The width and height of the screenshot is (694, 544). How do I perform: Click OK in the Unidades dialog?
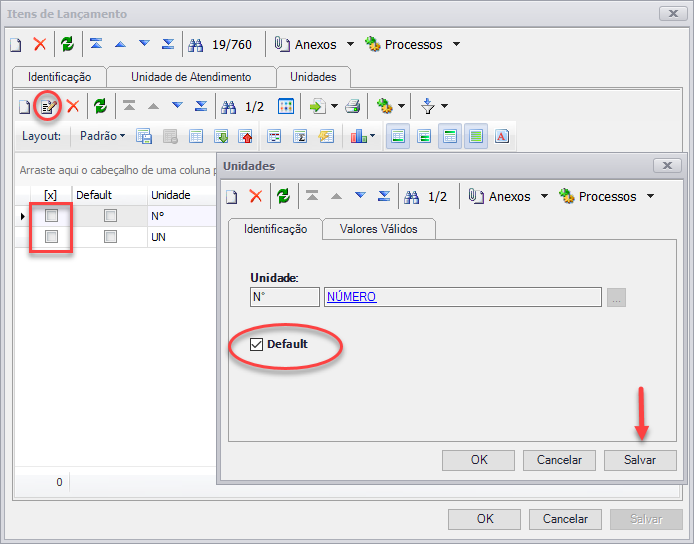click(x=478, y=460)
